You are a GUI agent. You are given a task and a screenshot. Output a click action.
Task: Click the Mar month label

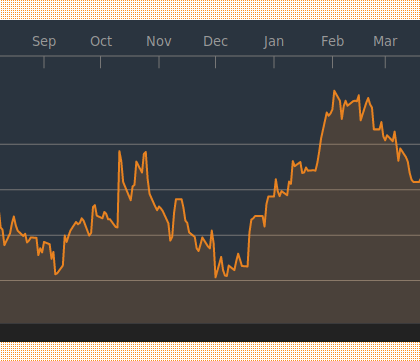tap(385, 41)
